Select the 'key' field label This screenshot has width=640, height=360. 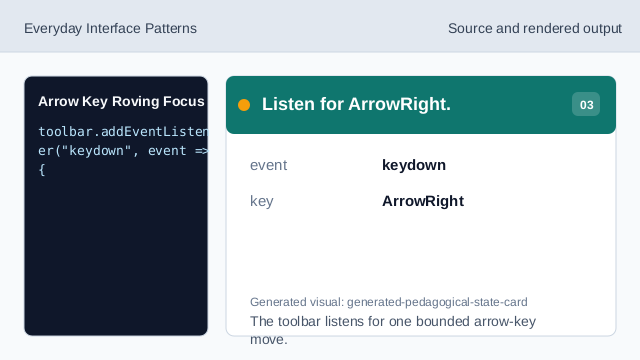click(262, 201)
